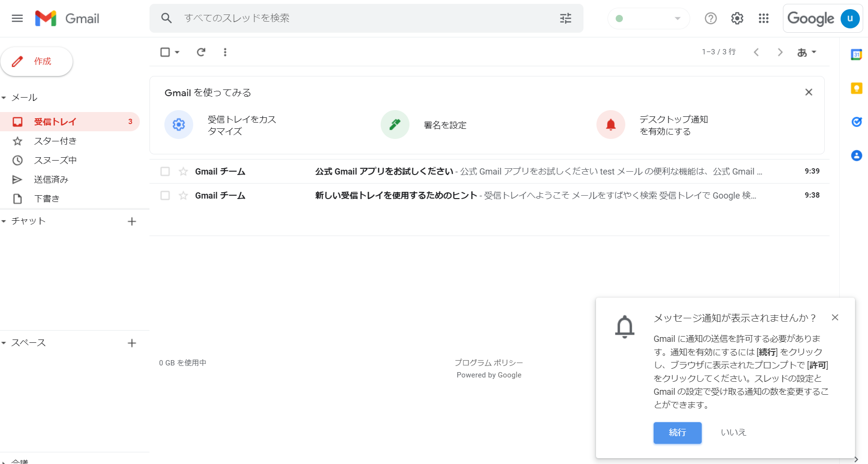Click 作成 compose button
The image size is (868, 464).
37,62
